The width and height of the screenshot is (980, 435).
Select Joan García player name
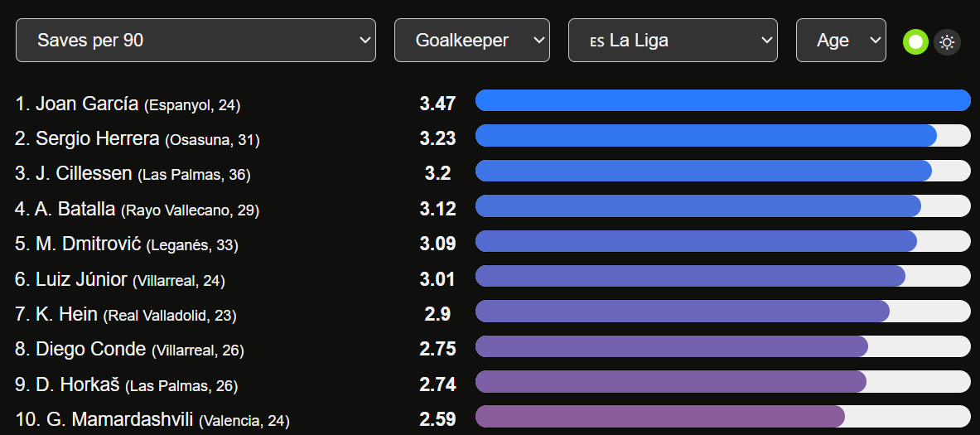pos(87,104)
